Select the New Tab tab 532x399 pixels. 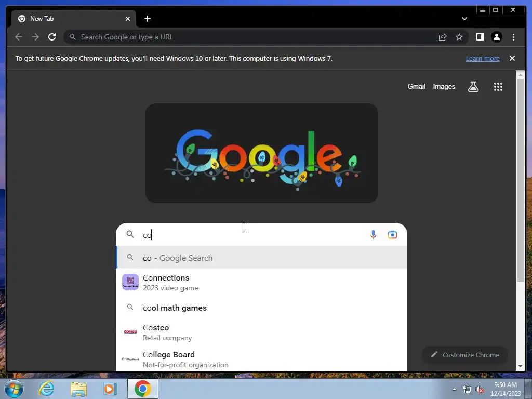click(74, 19)
